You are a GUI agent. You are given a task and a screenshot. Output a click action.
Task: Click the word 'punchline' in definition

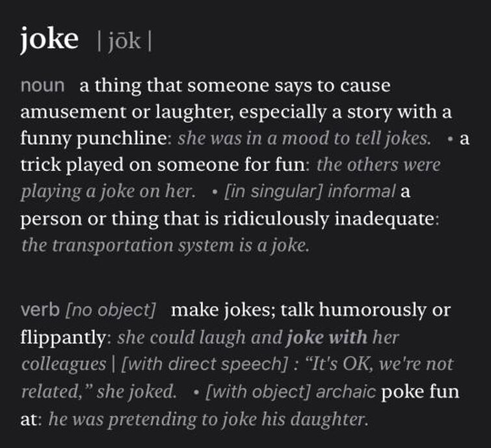tap(122, 138)
